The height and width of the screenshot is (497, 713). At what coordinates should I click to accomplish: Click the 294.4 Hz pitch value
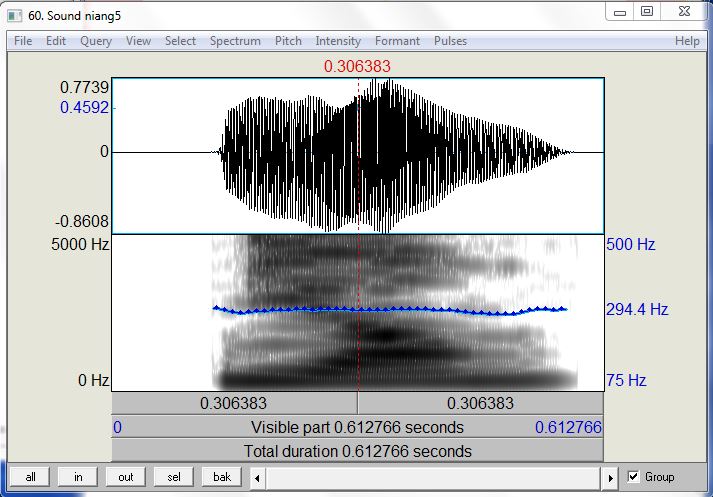[637, 310]
